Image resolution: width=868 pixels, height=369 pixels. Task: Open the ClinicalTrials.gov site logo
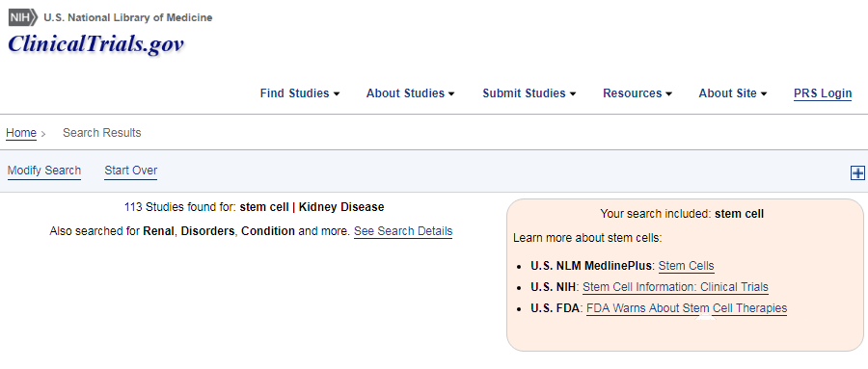[x=95, y=44]
